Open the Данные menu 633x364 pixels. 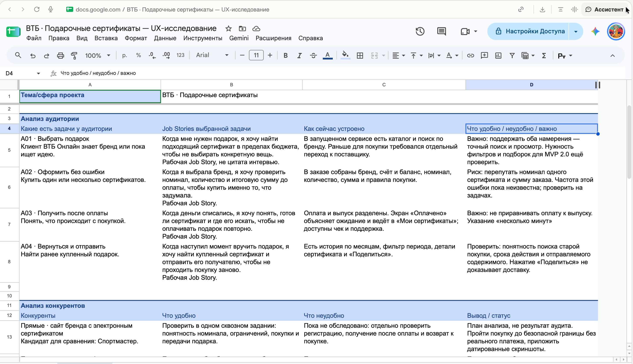point(165,38)
